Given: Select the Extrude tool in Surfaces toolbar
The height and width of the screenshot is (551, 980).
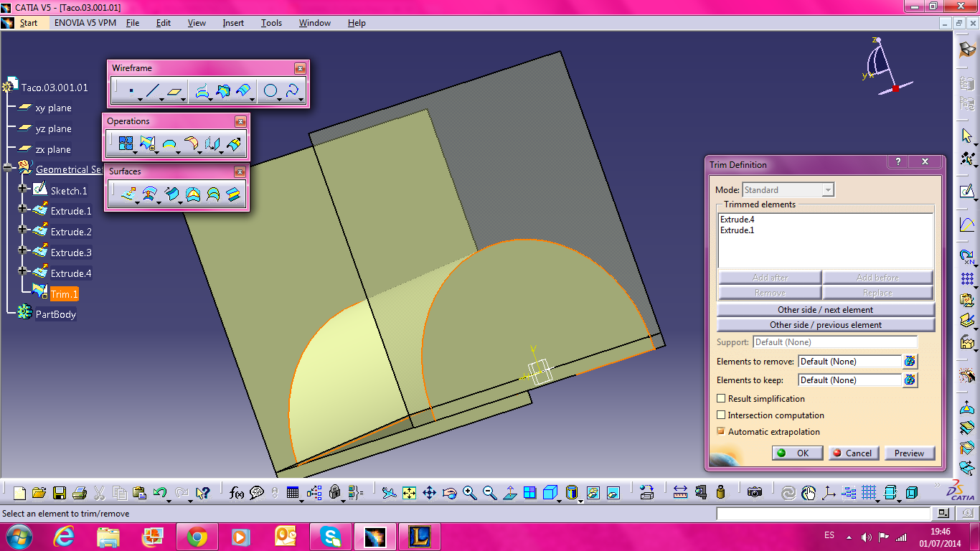Looking at the screenshot, I should click(x=129, y=194).
